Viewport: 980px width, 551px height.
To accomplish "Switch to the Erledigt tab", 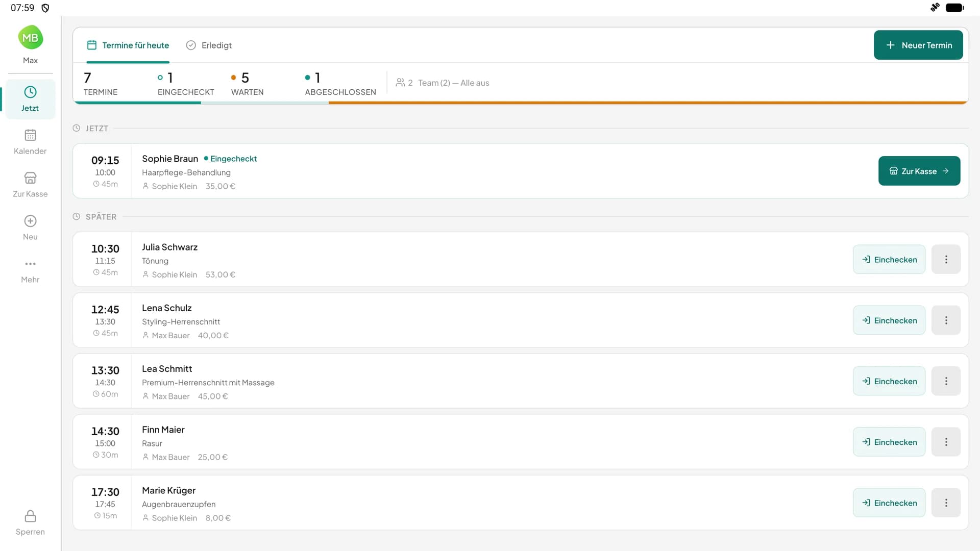I will (x=209, y=45).
